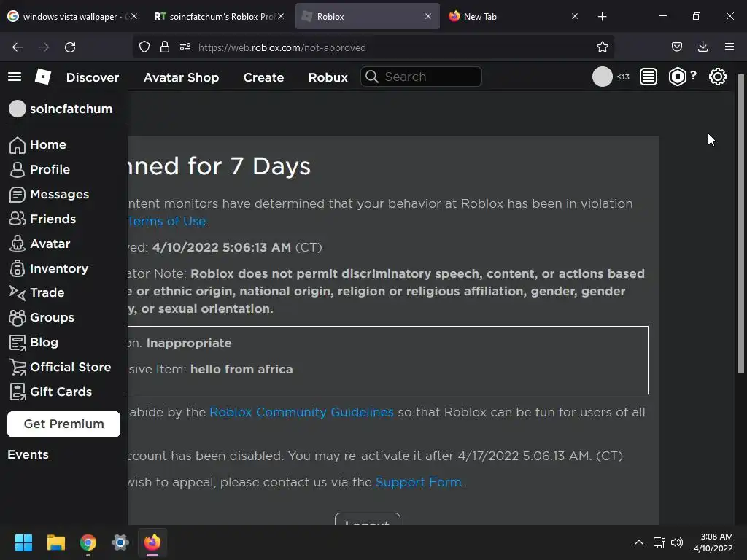Open a new browser tab

pyautogui.click(x=602, y=17)
